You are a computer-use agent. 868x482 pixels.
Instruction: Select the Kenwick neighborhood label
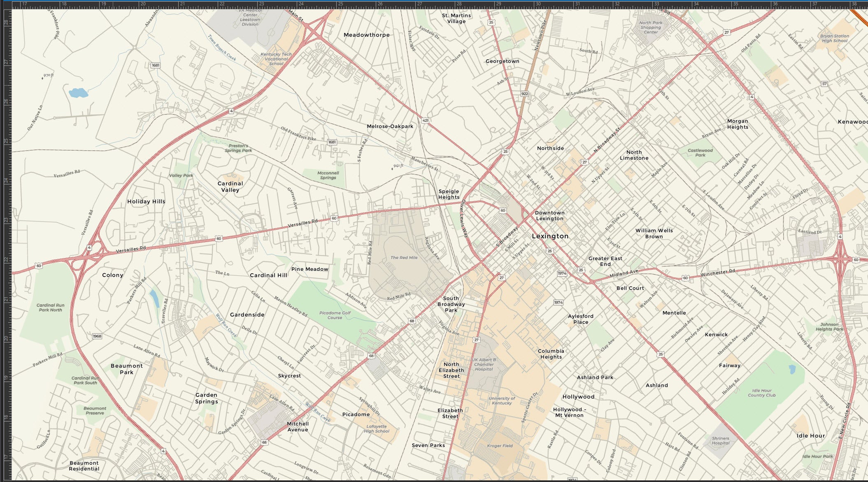click(x=716, y=335)
